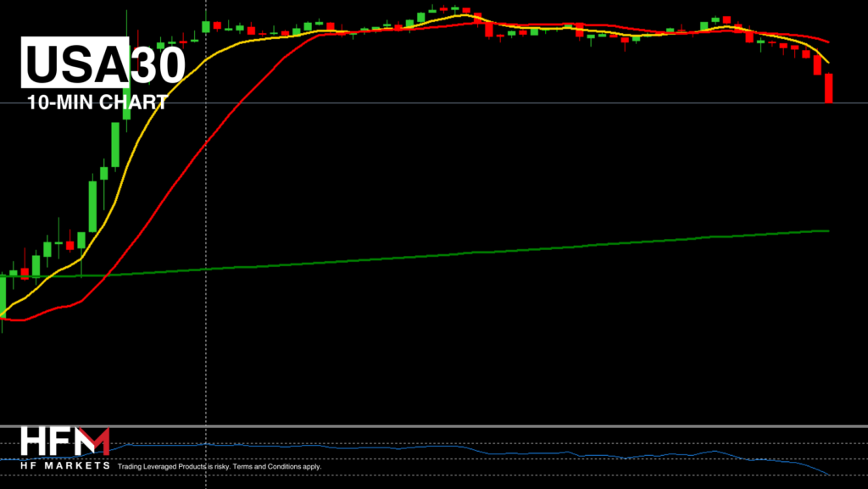Click the horizontal gray current price line

[x=509, y=103]
